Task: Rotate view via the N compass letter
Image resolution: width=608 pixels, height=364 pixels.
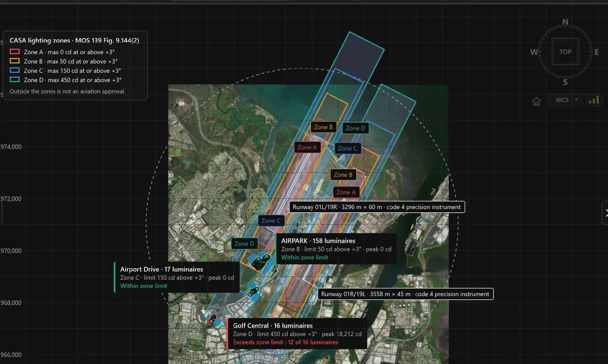Action: pyautogui.click(x=565, y=22)
